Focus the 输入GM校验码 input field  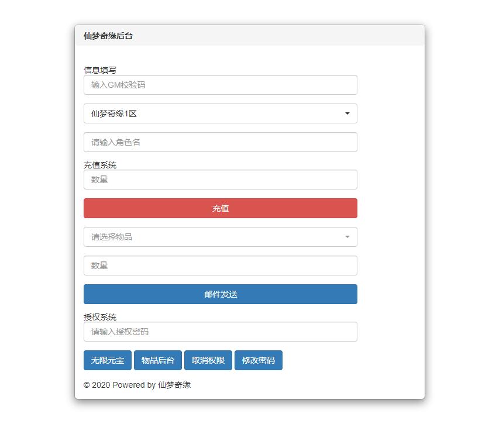(x=220, y=85)
